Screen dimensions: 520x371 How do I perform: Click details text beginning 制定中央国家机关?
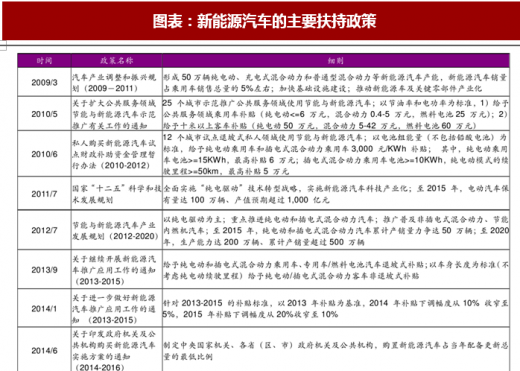335,351
